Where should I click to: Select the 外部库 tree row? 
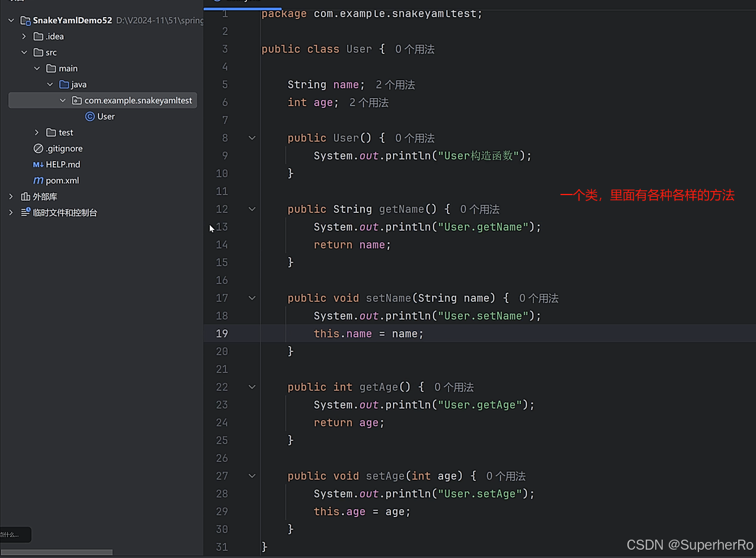pos(102,196)
